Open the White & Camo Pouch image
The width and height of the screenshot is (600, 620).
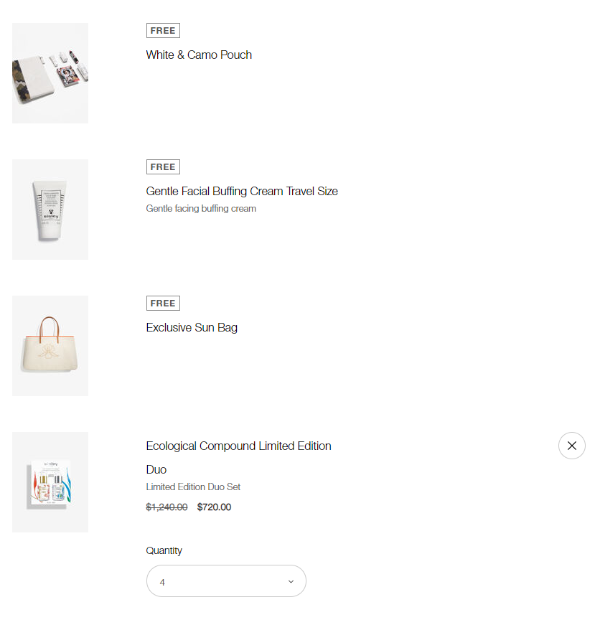50,73
